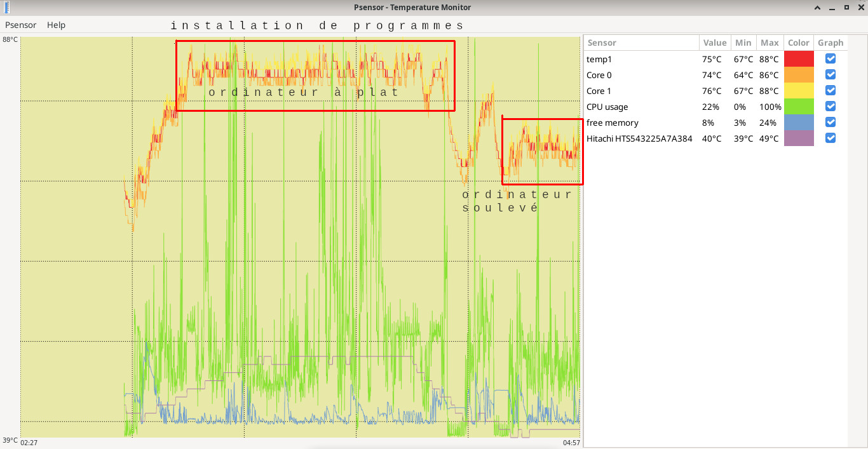The image size is (868, 449).
Task: Maximize the Temperature Monitor window
Action: click(846, 7)
